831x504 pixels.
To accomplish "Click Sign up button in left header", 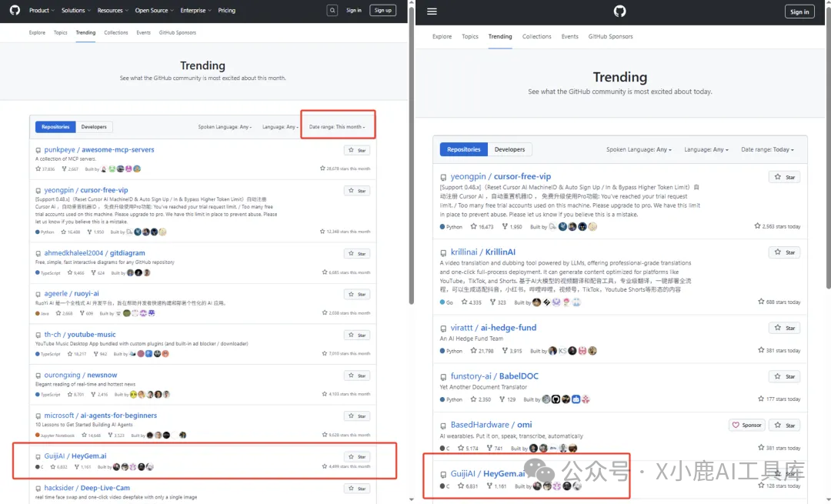I will point(382,10).
